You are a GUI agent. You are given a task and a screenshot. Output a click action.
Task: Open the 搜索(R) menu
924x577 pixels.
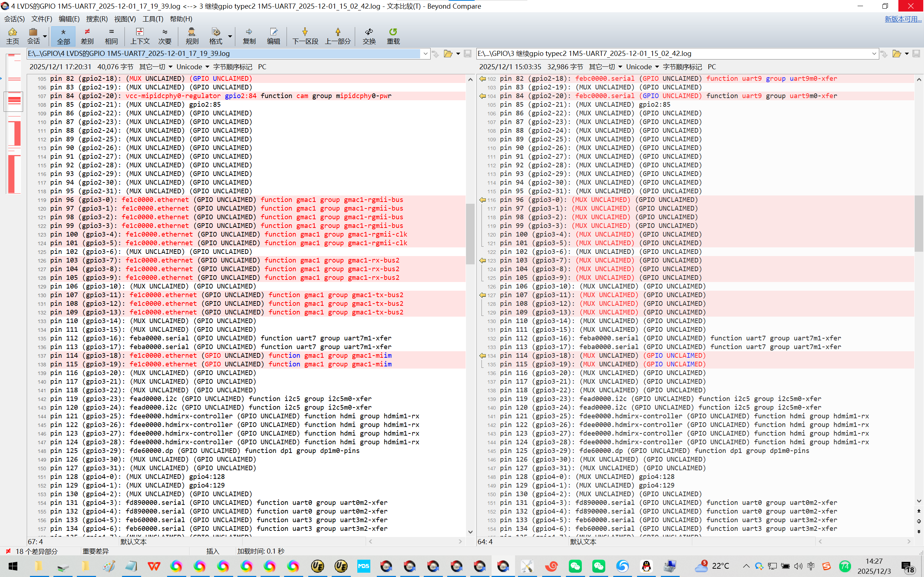(x=97, y=19)
